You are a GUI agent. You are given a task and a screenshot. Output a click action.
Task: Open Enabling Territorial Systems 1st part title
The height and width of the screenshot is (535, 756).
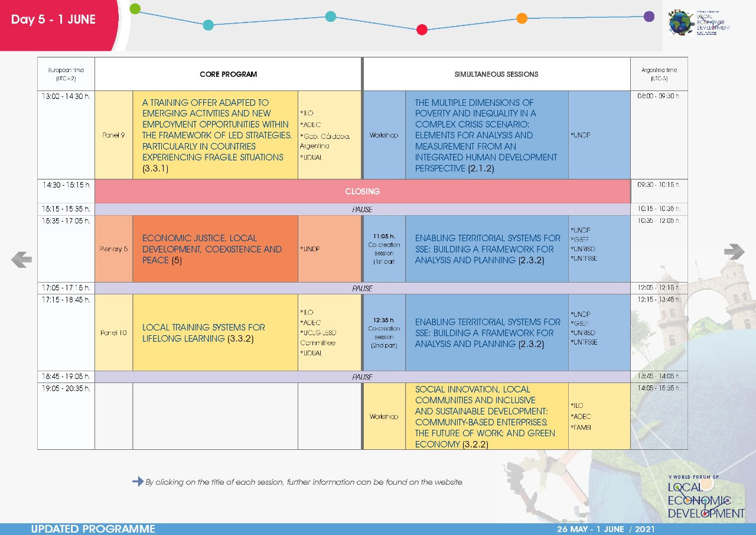488,249
